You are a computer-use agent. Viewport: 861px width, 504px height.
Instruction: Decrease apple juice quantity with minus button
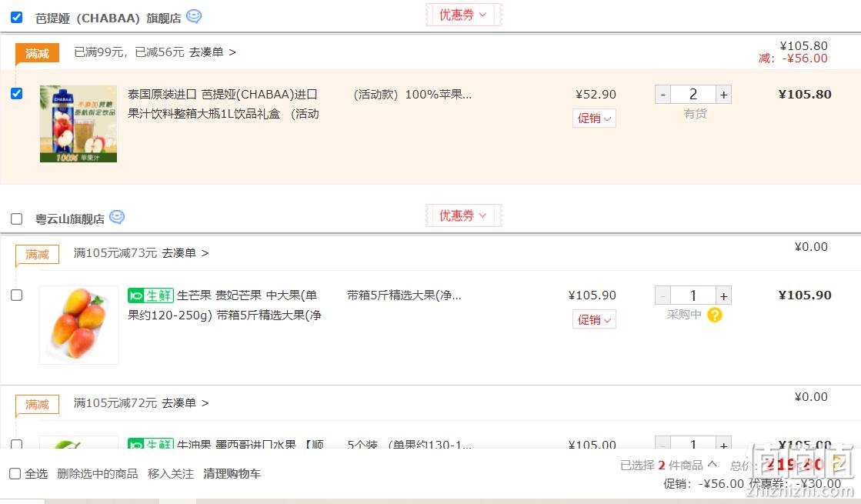[x=662, y=95]
